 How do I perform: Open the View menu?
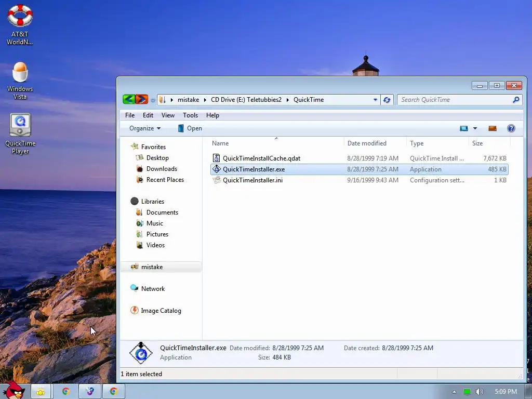pyautogui.click(x=168, y=115)
